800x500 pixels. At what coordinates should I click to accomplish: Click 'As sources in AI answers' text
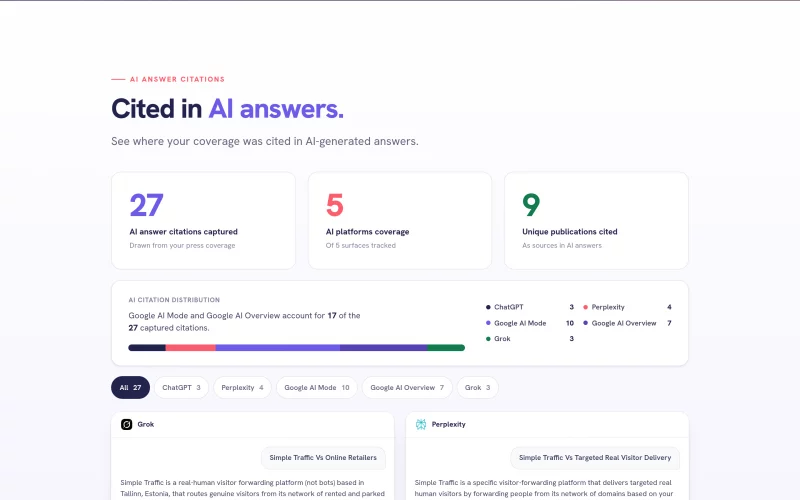[562, 245]
